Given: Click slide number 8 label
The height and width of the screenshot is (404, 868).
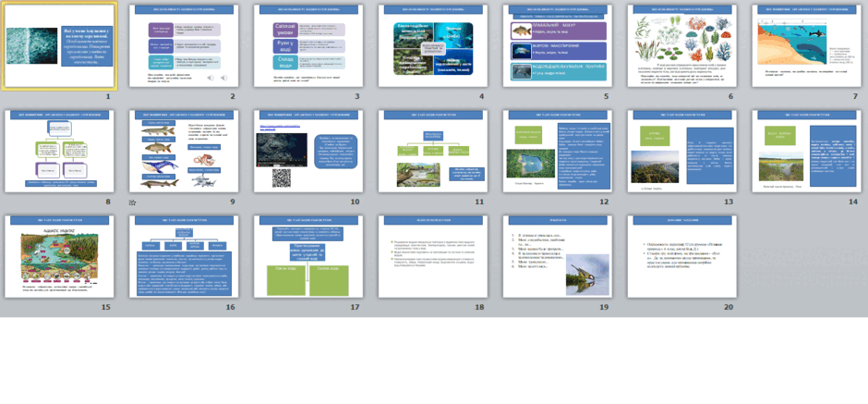Looking at the screenshot, I should click(109, 202).
